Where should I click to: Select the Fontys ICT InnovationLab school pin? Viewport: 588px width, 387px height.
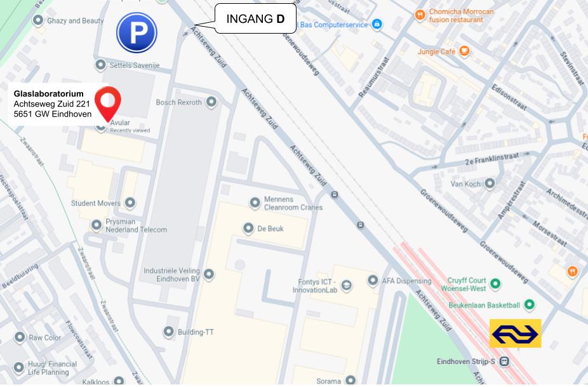(x=347, y=286)
